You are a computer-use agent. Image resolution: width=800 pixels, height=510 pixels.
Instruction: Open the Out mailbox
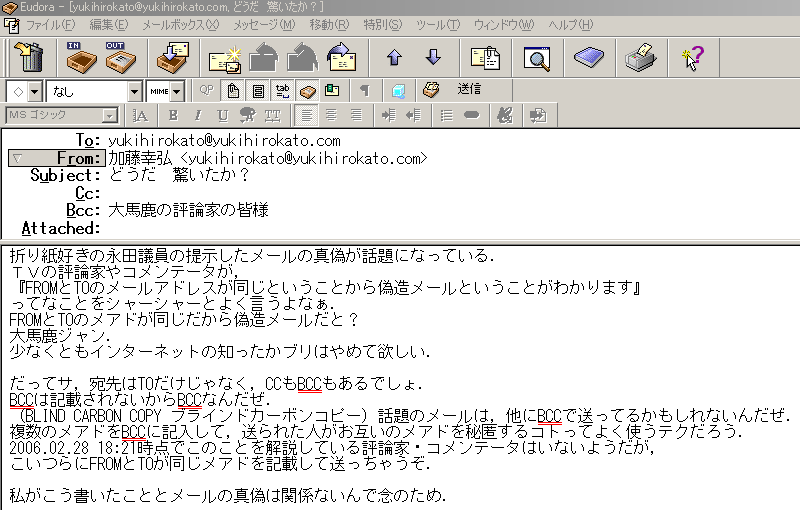point(120,58)
